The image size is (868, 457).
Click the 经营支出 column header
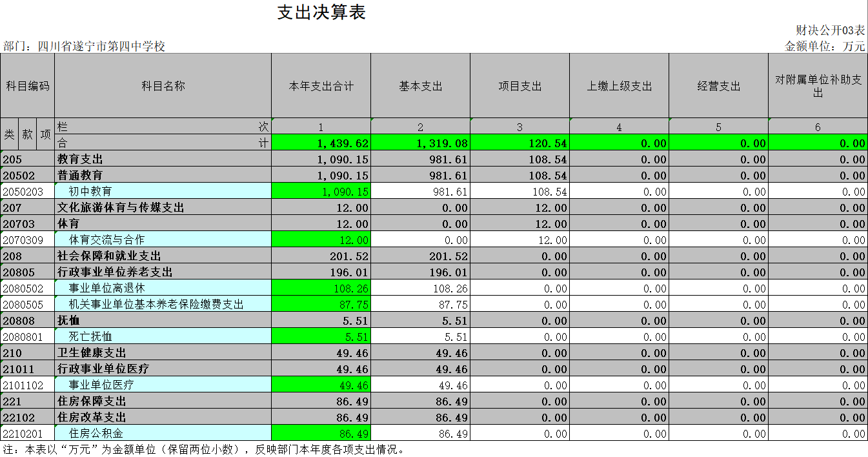(718, 86)
